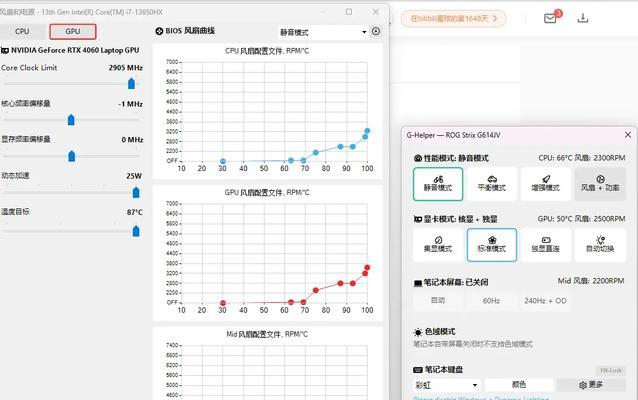
Task: Click the 显卡模式 GPU icon in G-Helper
Action: [x=417, y=219]
